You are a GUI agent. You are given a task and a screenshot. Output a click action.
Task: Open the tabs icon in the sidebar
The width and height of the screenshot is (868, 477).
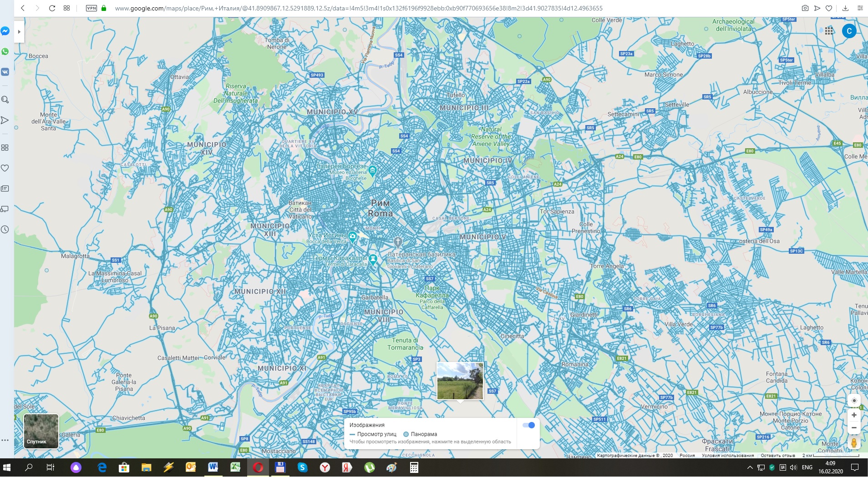point(5,209)
